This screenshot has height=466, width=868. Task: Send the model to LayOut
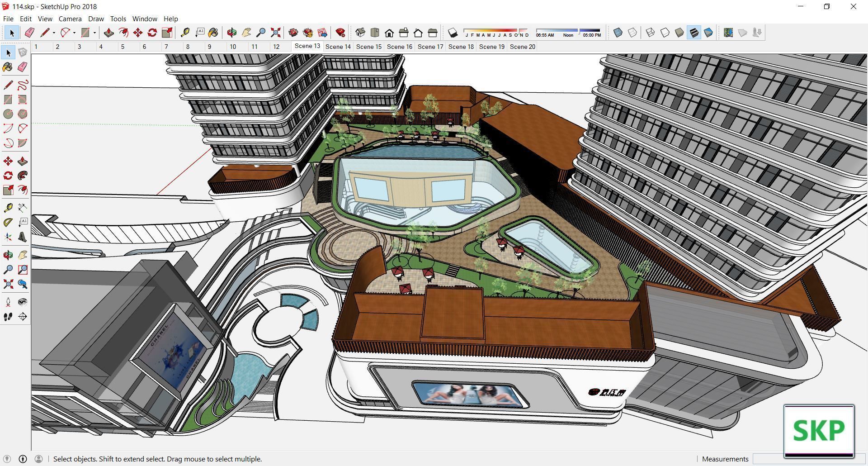click(322, 33)
